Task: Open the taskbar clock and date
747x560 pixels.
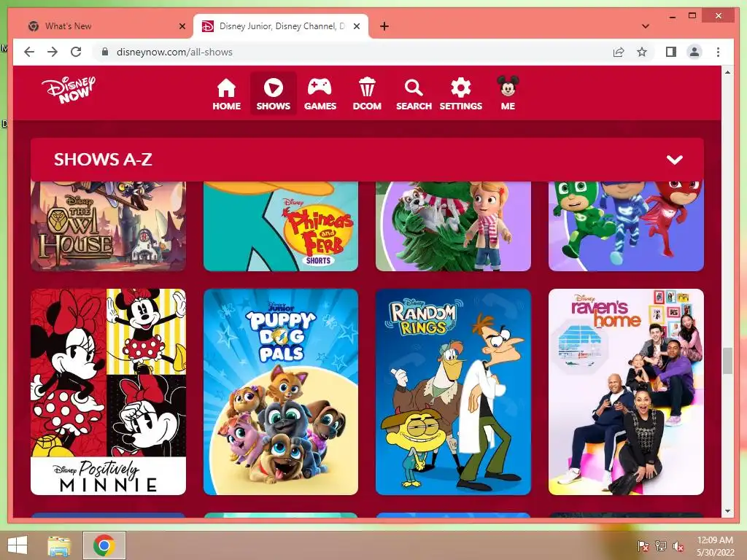Action: 715,546
